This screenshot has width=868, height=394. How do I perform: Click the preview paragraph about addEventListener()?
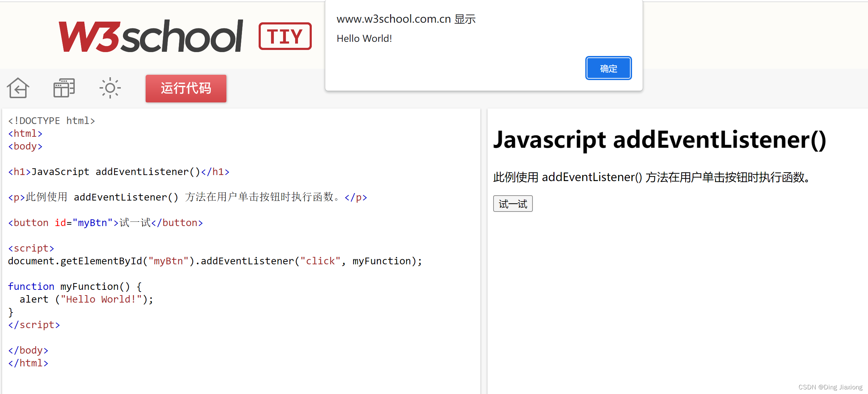coord(652,177)
